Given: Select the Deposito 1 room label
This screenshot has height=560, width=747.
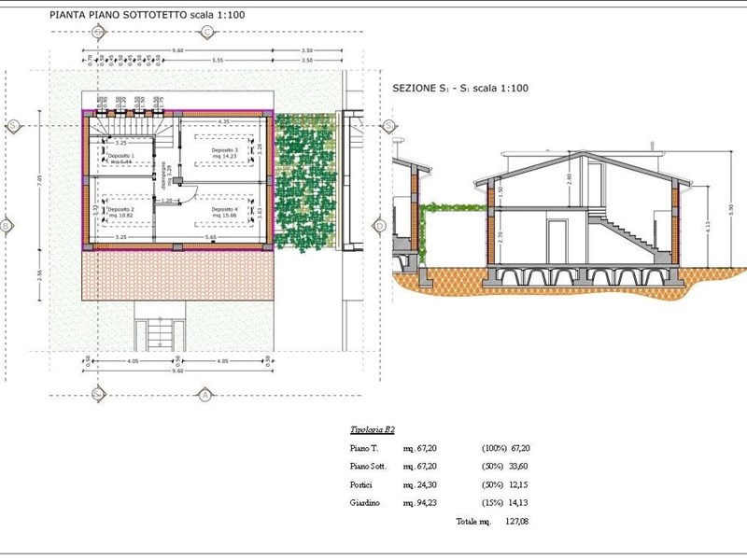Looking at the screenshot, I should click(x=120, y=159).
